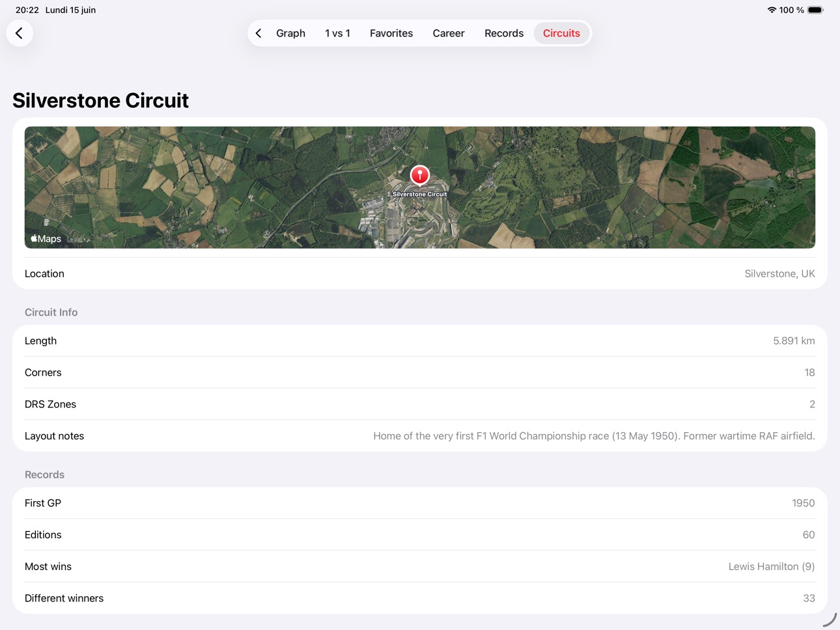The width and height of the screenshot is (840, 630).
Task: Tap the Editions value 60
Action: tap(809, 535)
